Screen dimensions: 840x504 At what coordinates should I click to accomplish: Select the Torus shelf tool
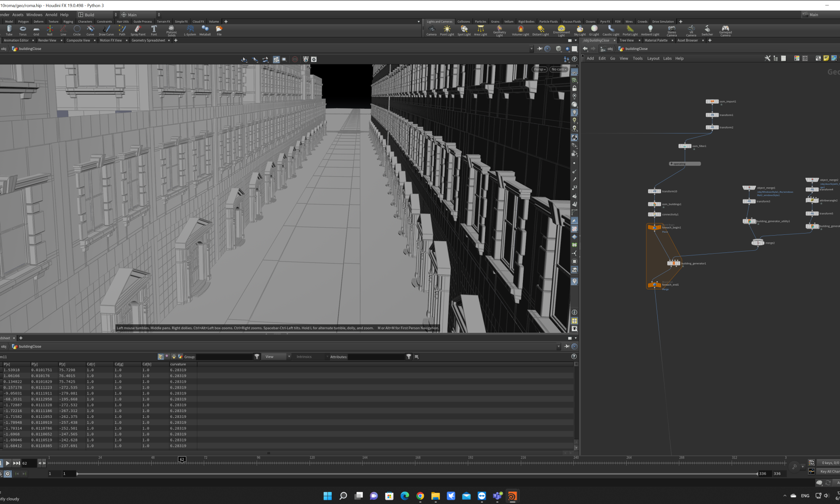point(23,30)
